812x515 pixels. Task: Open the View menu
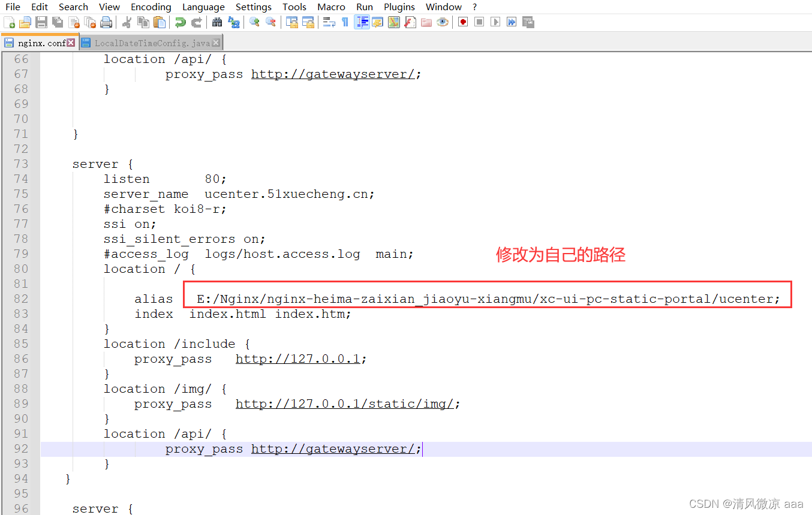(x=109, y=7)
